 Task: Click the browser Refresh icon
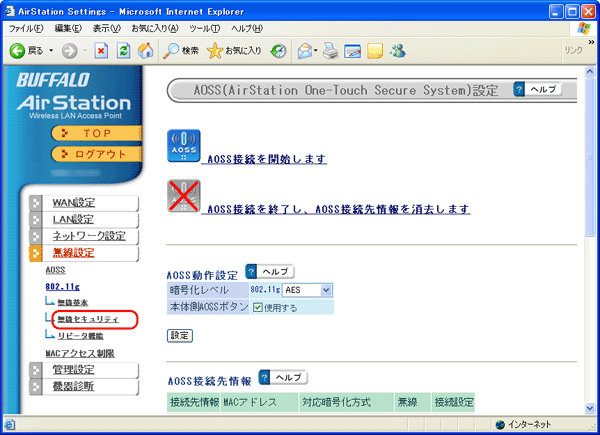pos(123,50)
